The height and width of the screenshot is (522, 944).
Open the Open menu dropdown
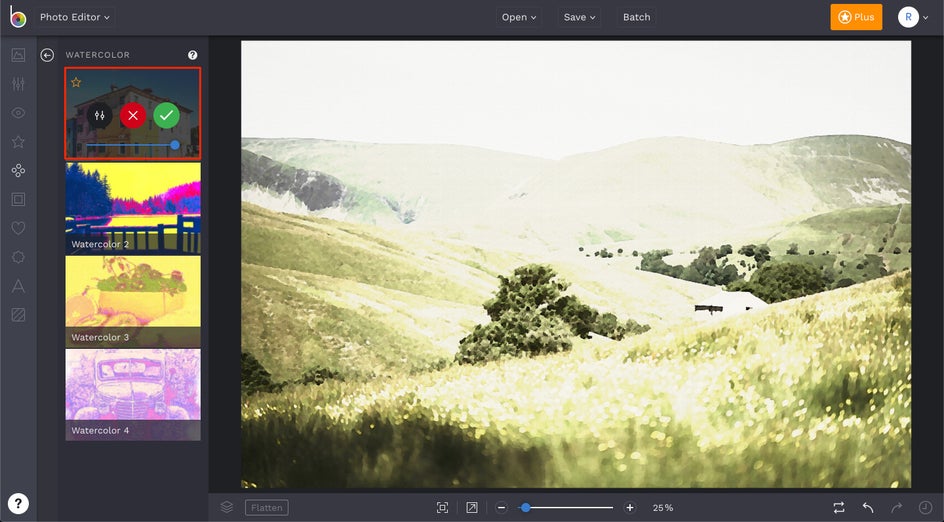point(518,17)
